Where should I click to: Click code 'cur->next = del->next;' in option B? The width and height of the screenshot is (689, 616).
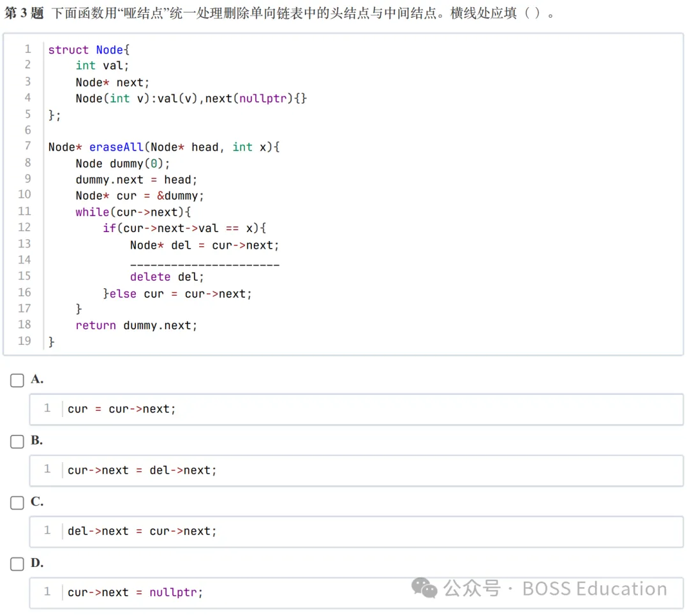142,470
